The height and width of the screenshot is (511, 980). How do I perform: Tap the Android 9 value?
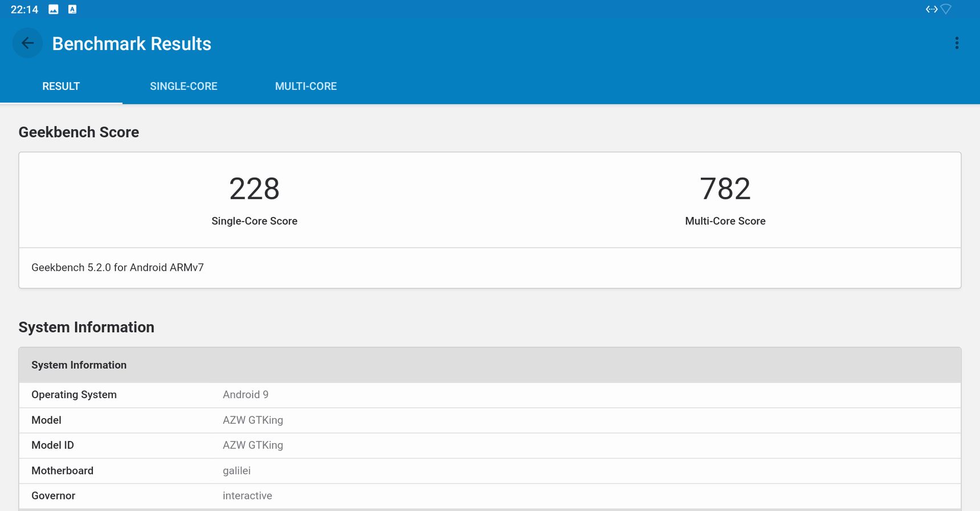(x=246, y=395)
